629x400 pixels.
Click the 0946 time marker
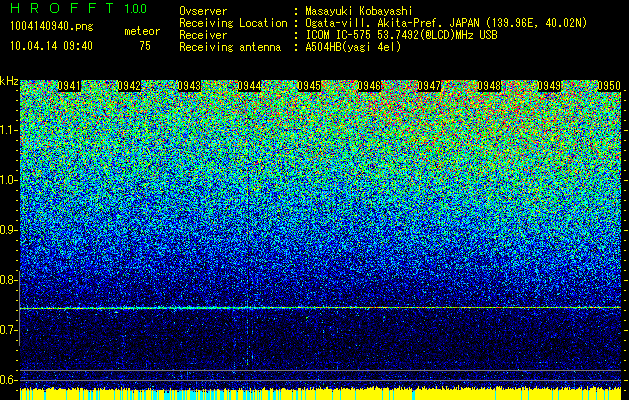[369, 86]
